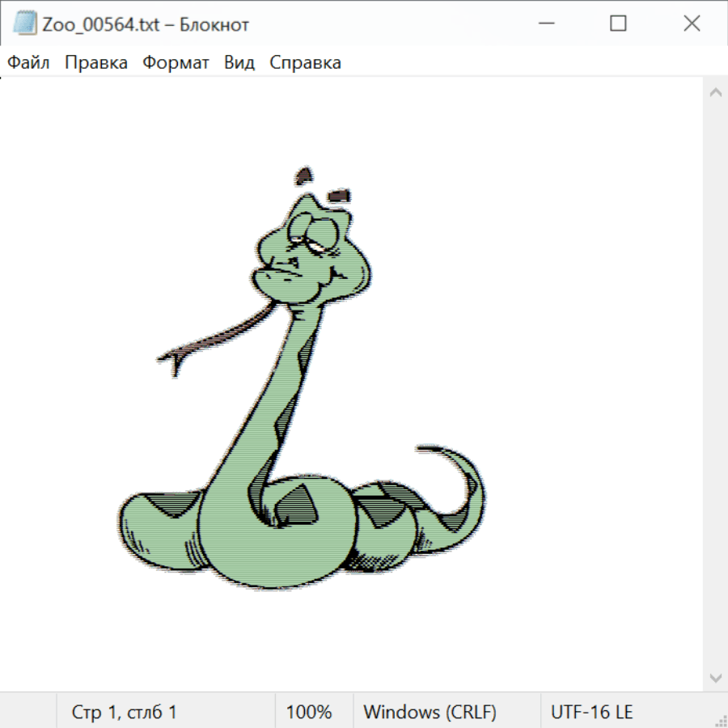This screenshot has height=728, width=728.
Task: Click the scroll up arrow
Action: 715,93
